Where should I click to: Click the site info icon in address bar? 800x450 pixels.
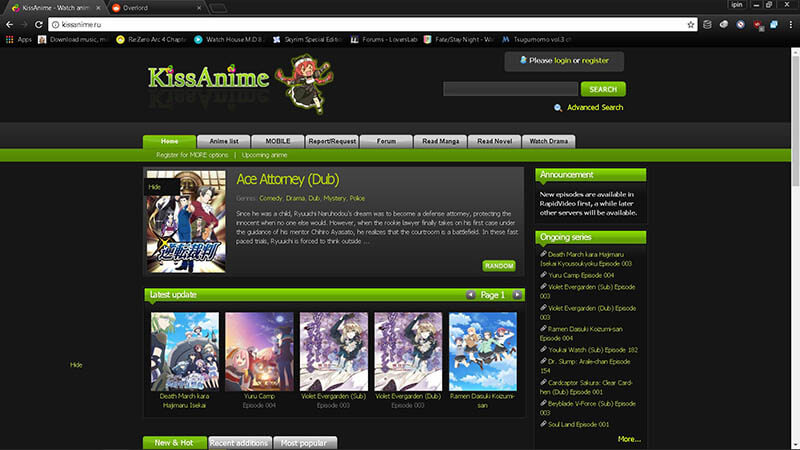[x=55, y=24]
